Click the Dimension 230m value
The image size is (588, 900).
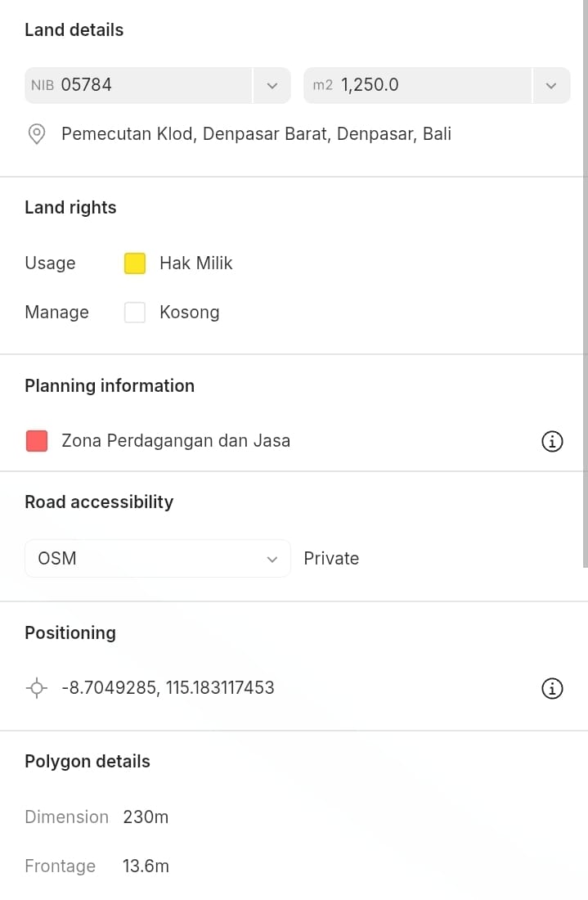tap(146, 817)
